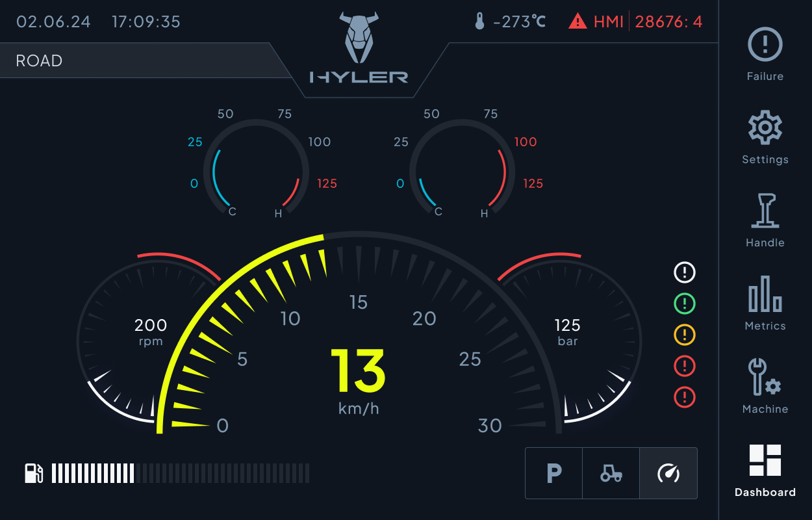Click the yellow exclamation indicator
The height and width of the screenshot is (520, 812).
(685, 335)
